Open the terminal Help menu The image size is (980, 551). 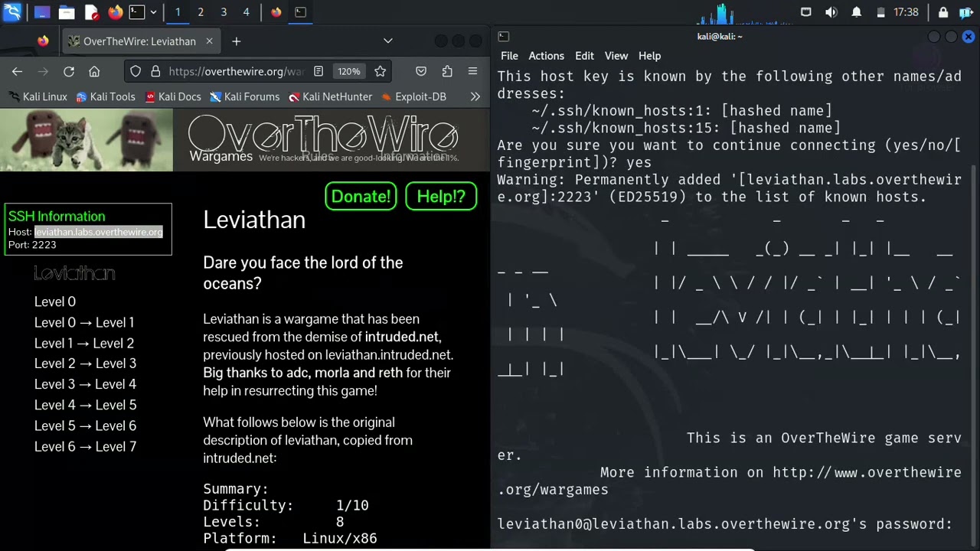pos(649,56)
